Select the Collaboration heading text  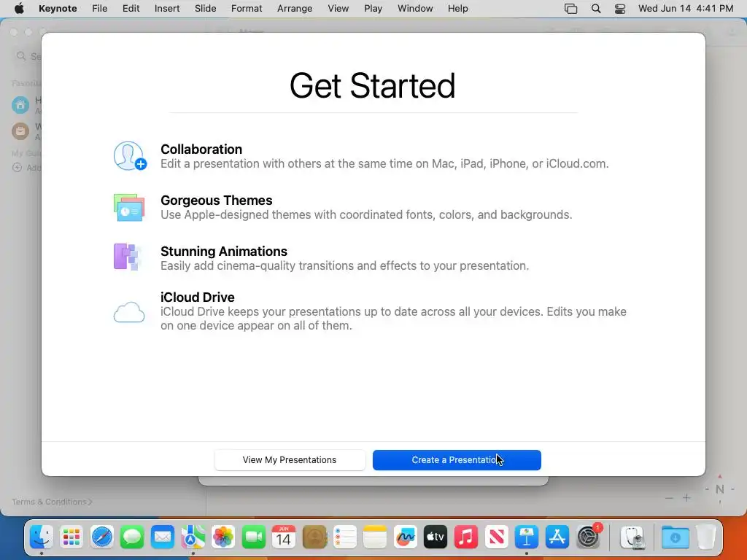[201, 149]
